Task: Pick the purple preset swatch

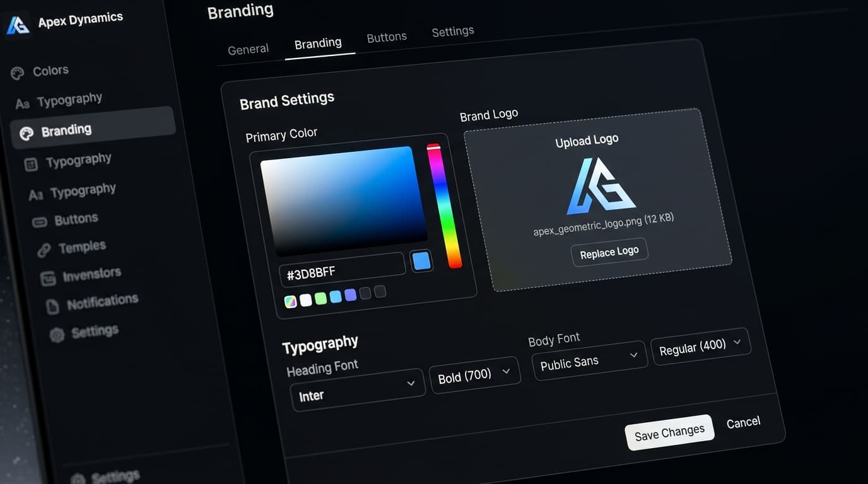Action: click(x=350, y=294)
